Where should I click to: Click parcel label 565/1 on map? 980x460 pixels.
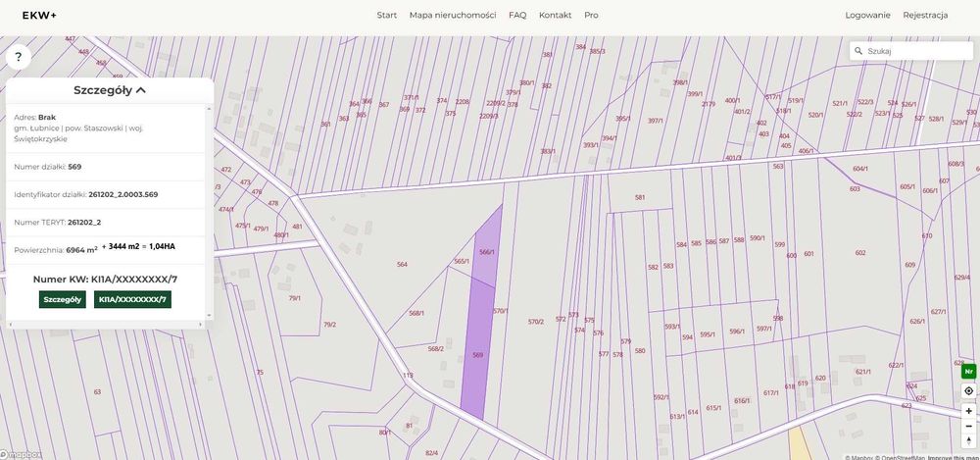tap(462, 261)
